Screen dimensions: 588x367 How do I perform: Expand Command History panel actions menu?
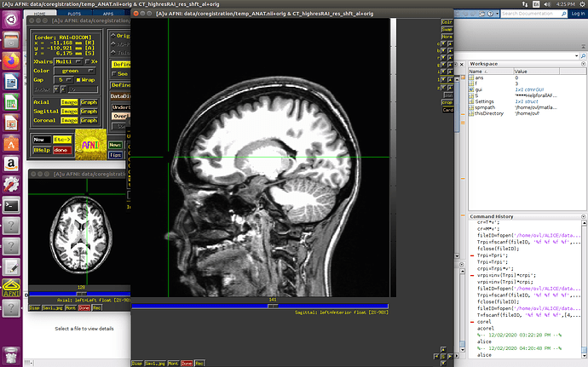(x=583, y=216)
